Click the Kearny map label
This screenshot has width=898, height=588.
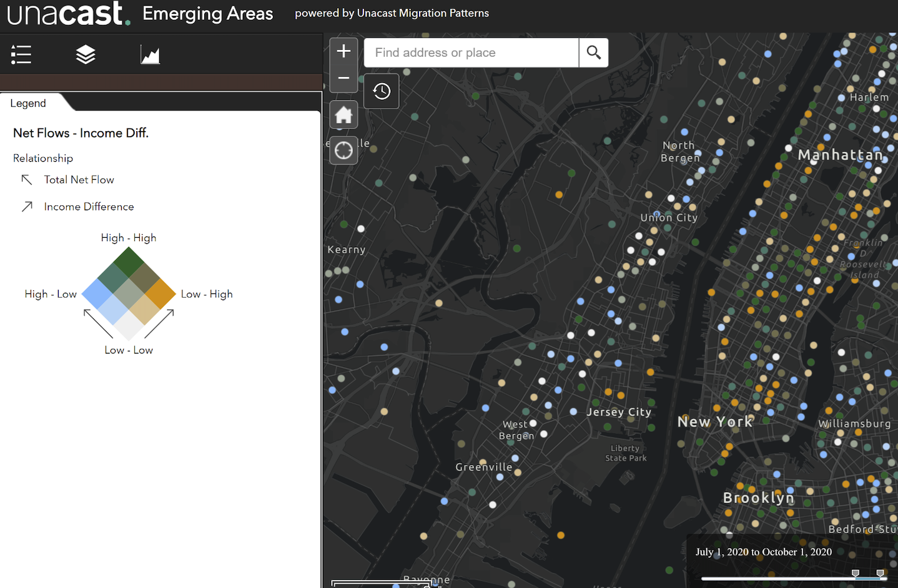click(347, 250)
